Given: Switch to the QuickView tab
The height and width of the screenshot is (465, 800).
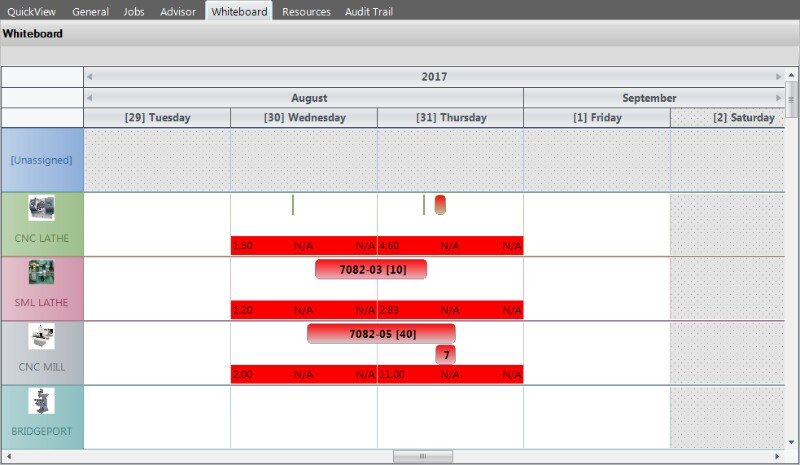Looking at the screenshot, I should (x=32, y=12).
